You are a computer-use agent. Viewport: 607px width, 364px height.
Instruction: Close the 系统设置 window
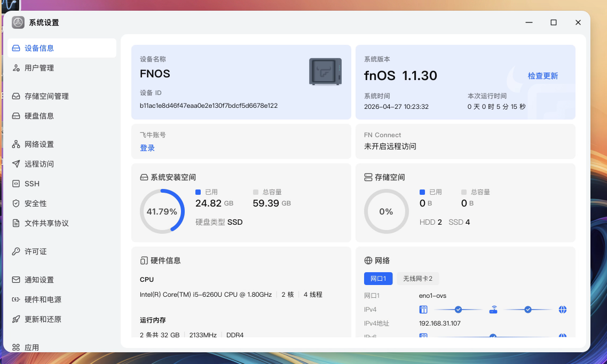(578, 22)
